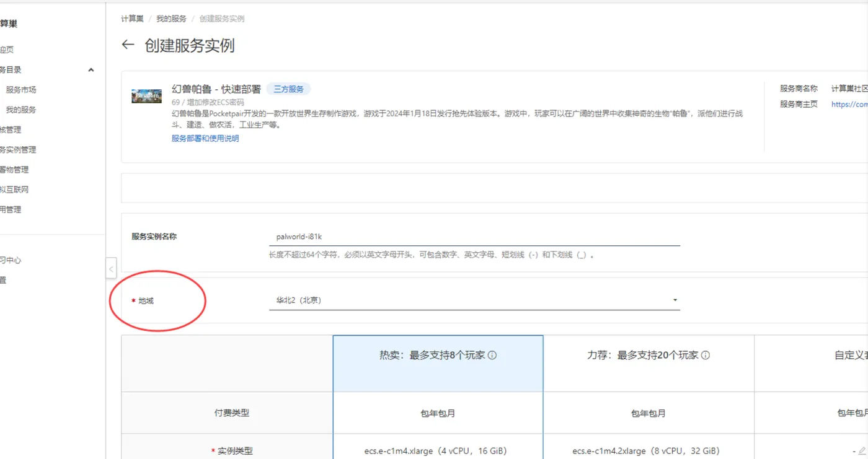
Task: Open the 学习中心 sidebar item
Action: [11, 260]
